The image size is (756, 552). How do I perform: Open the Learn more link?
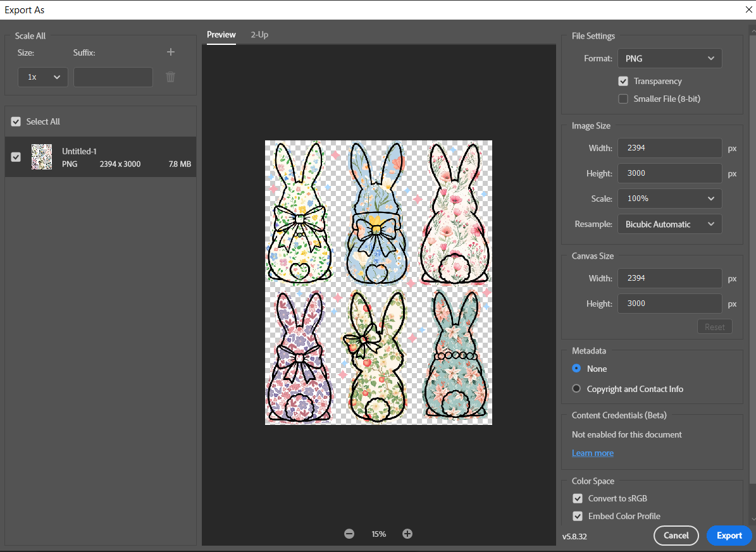tap(593, 453)
